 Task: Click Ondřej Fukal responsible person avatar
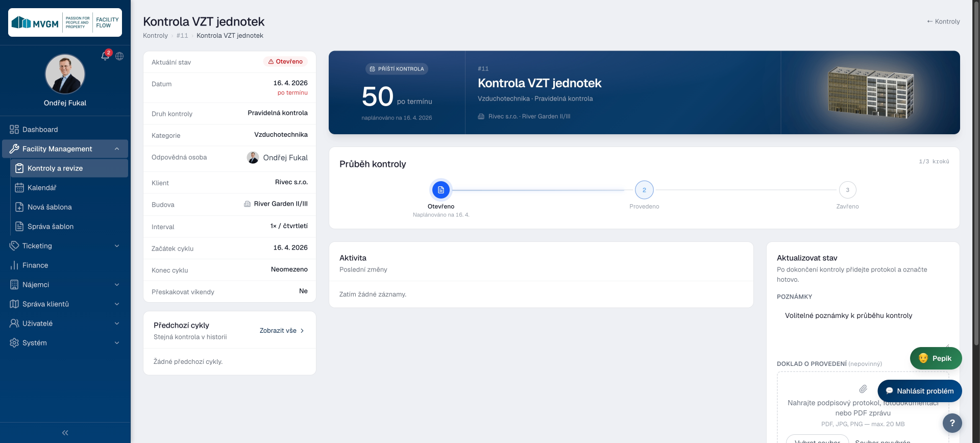[253, 158]
